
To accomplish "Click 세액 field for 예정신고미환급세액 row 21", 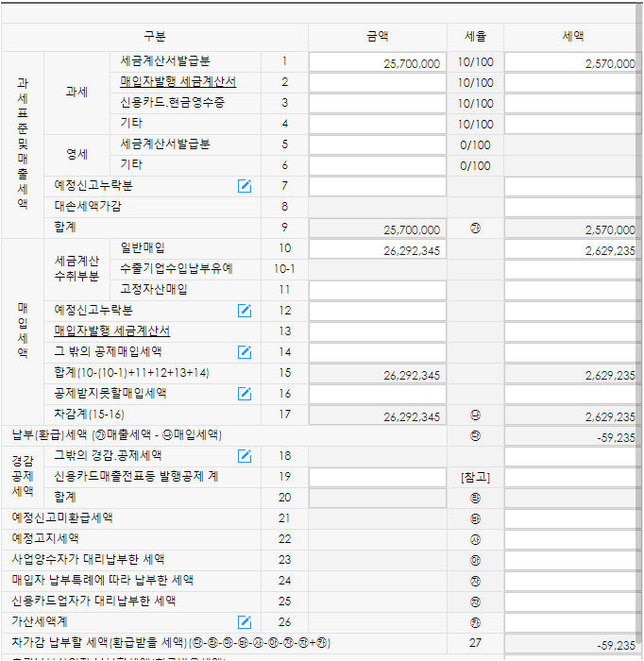I will pyautogui.click(x=571, y=518).
